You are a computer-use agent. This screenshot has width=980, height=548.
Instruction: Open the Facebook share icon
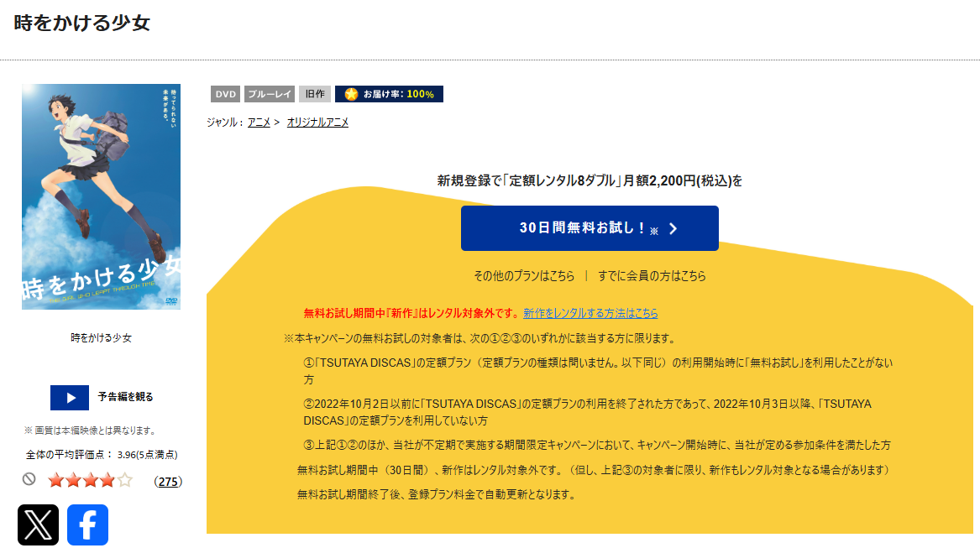(87, 525)
